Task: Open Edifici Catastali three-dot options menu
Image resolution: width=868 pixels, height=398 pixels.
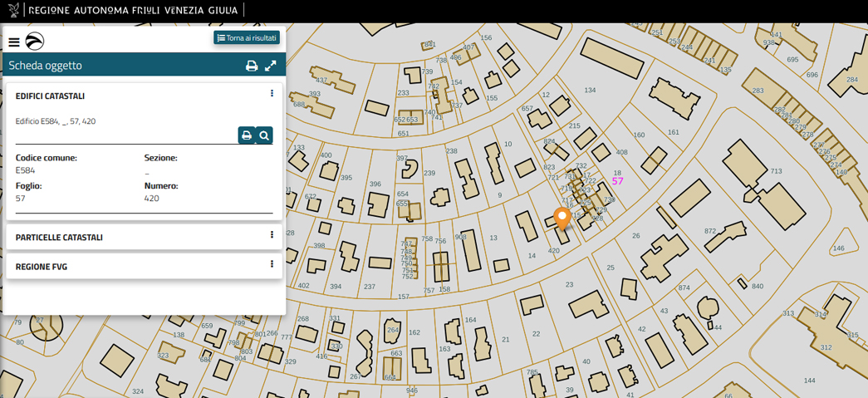Action: (x=272, y=94)
